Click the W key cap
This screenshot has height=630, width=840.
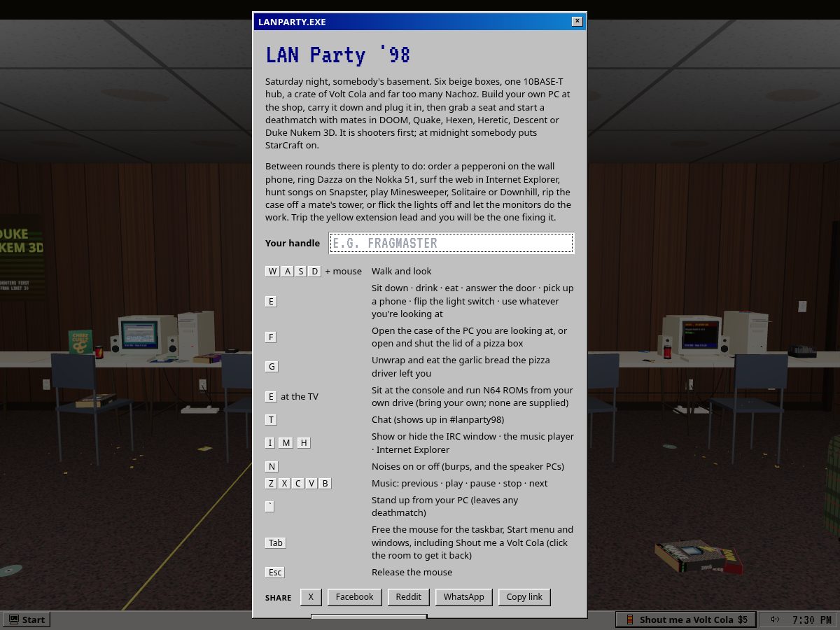[272, 272]
